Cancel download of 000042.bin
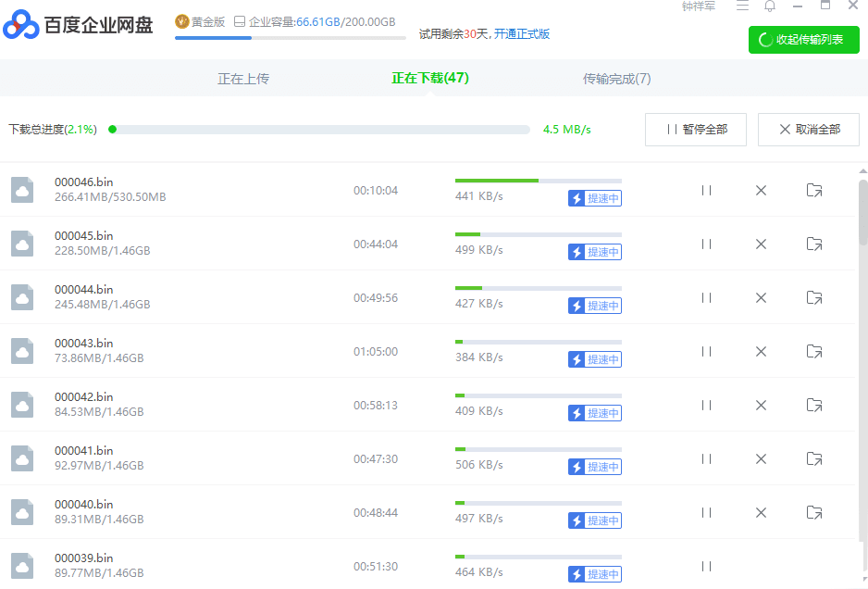The width and height of the screenshot is (868, 589). tap(762, 406)
